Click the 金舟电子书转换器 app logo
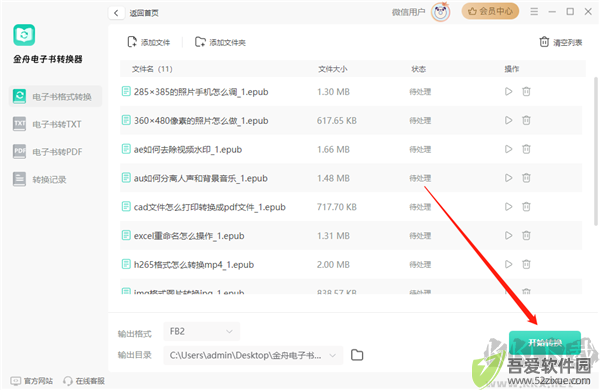The width and height of the screenshot is (600, 390). tap(24, 35)
